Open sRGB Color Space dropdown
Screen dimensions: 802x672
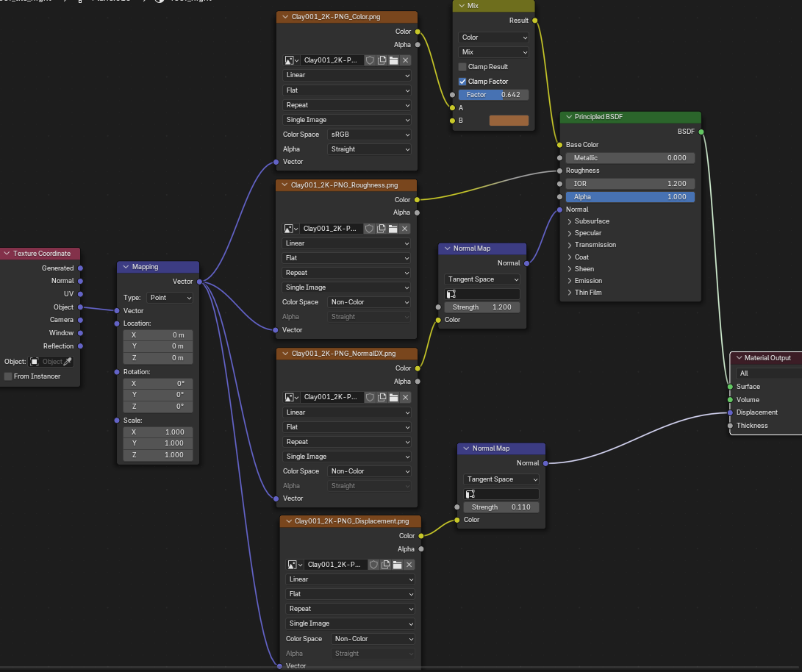(370, 135)
